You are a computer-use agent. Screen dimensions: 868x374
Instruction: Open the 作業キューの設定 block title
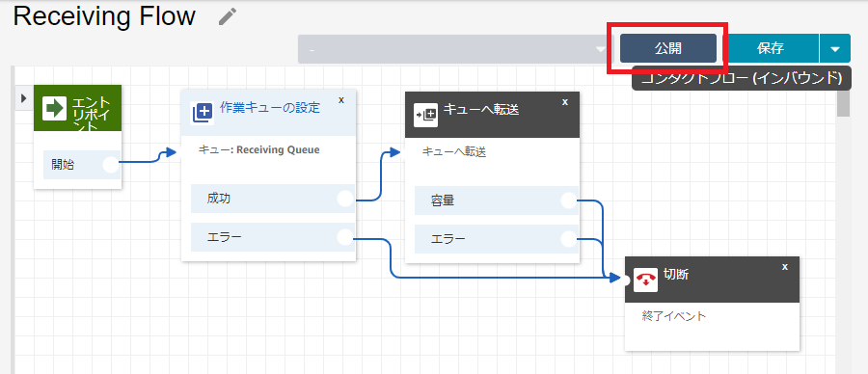(270, 107)
